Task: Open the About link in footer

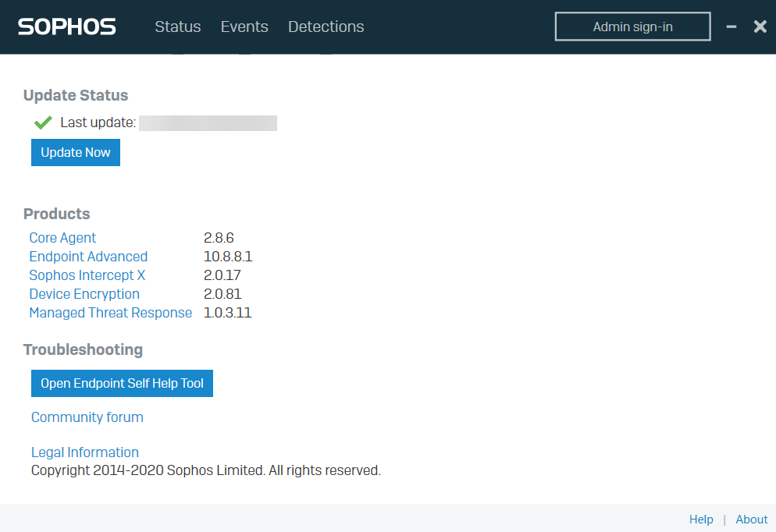Action: tap(751, 520)
